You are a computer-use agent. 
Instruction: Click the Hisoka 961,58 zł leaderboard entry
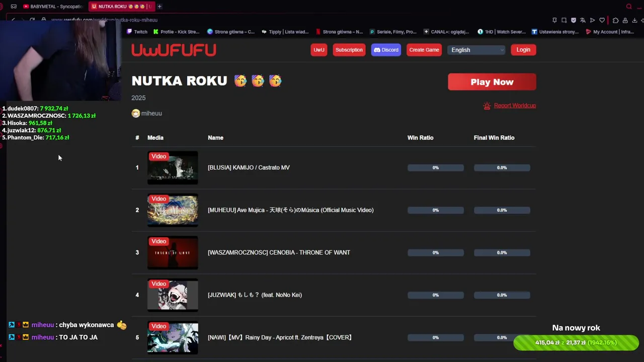[27, 123]
